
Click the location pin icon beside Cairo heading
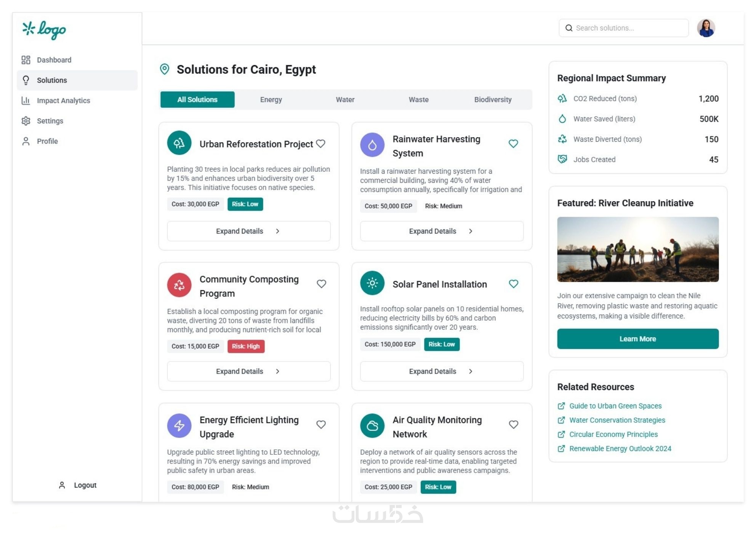coord(164,69)
